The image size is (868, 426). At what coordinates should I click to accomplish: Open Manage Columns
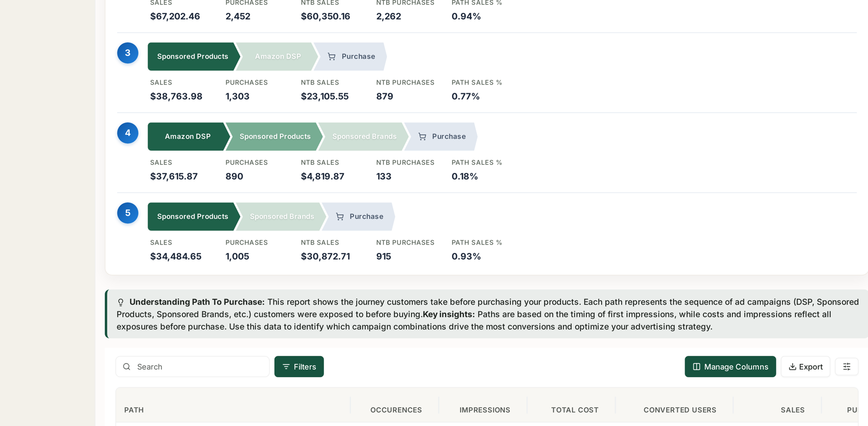coord(730,367)
